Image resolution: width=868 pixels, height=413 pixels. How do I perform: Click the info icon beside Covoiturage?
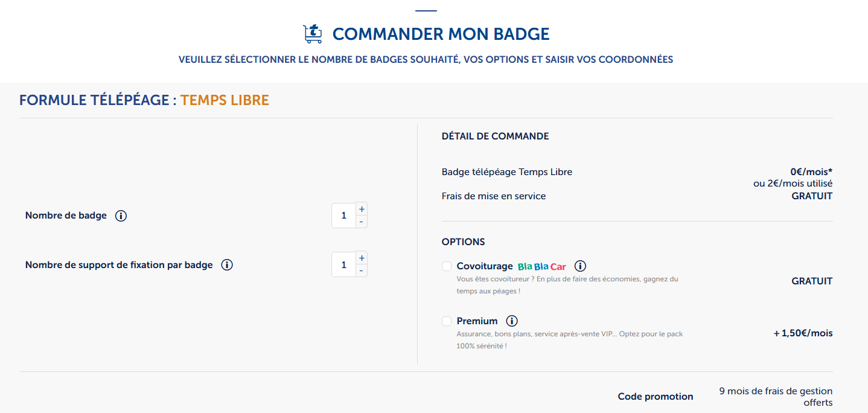(580, 265)
